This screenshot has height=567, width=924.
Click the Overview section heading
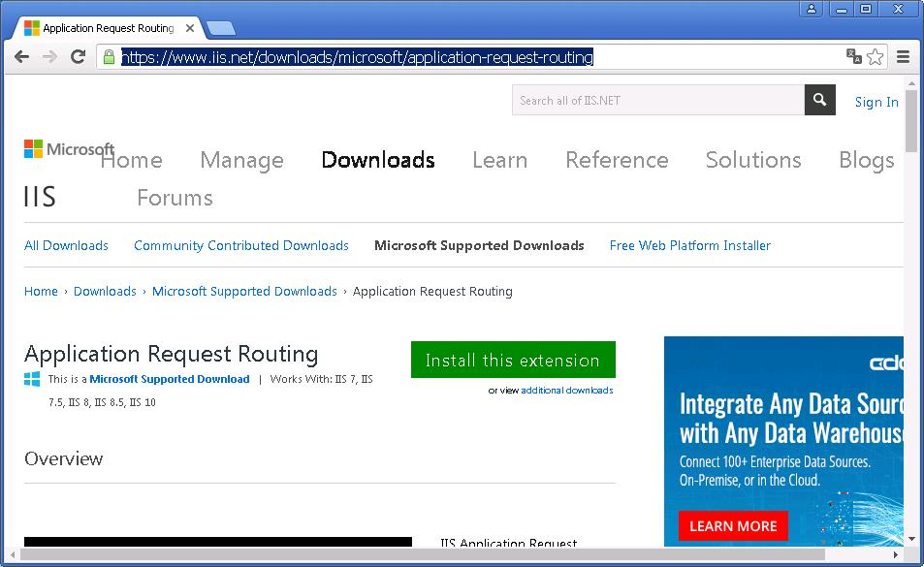[x=64, y=458]
